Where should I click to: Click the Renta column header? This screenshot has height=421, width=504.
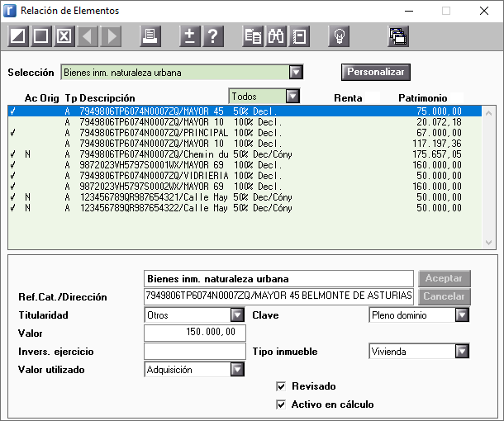(x=348, y=98)
